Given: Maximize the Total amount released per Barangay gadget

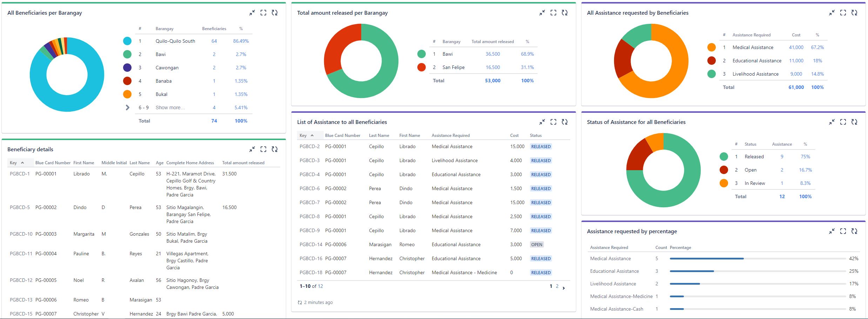Looking at the screenshot, I should pos(553,13).
